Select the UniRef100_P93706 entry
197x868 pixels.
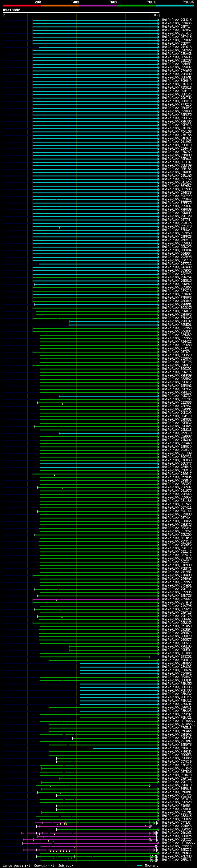pyautogui.click(x=177, y=399)
